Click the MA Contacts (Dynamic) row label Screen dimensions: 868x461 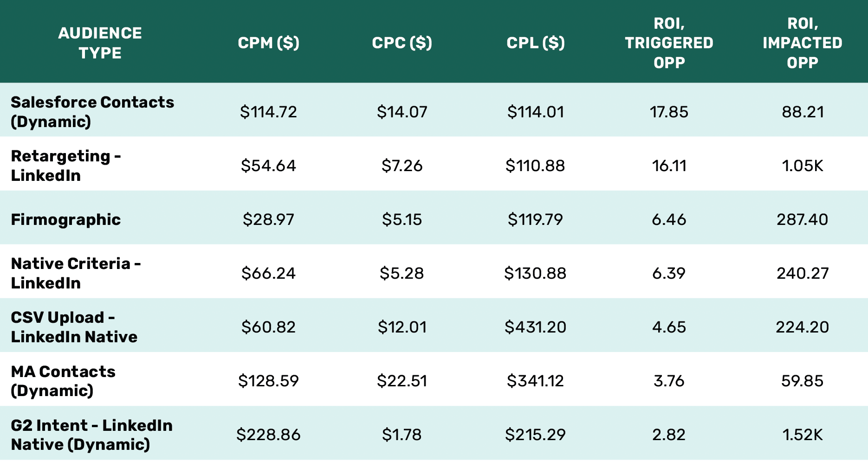click(x=63, y=381)
